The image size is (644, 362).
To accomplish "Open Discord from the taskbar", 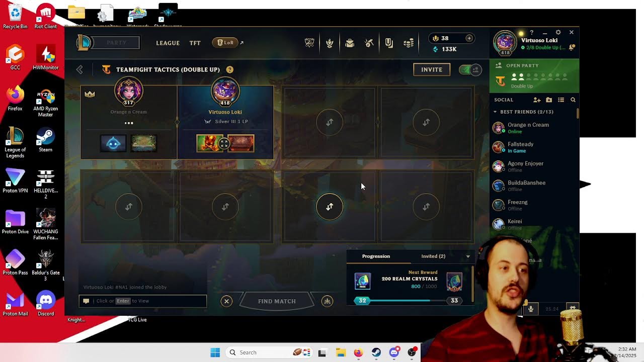I will (394, 352).
